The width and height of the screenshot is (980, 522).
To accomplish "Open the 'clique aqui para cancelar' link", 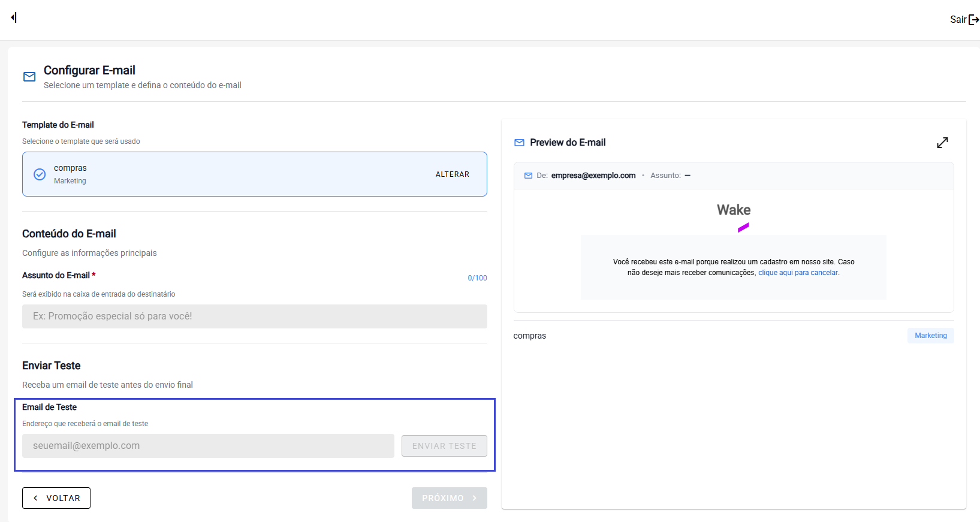I will coord(798,273).
